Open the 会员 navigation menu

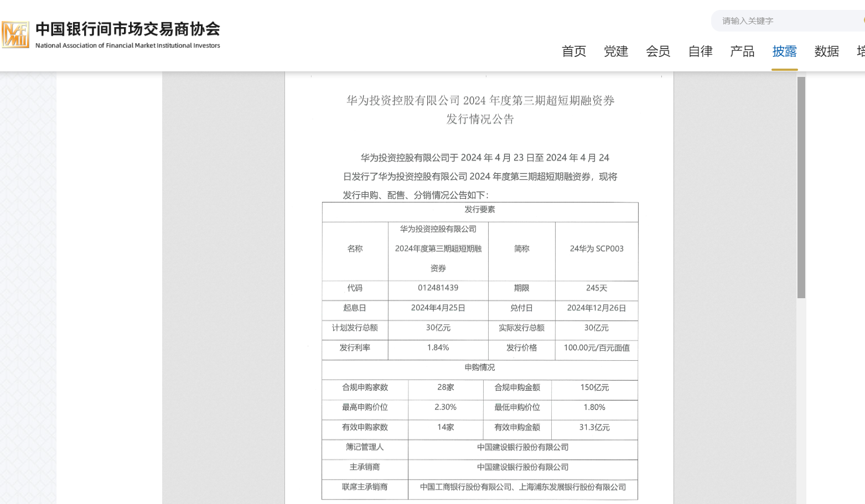658,51
